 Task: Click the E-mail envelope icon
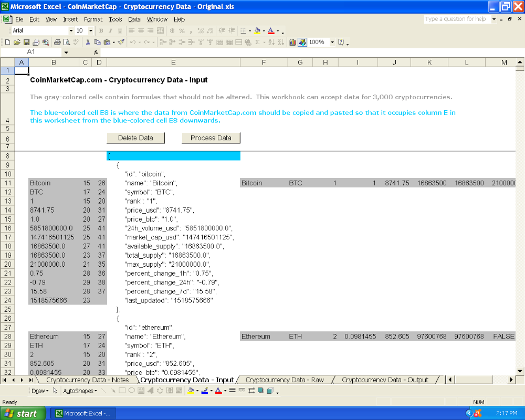(36, 42)
